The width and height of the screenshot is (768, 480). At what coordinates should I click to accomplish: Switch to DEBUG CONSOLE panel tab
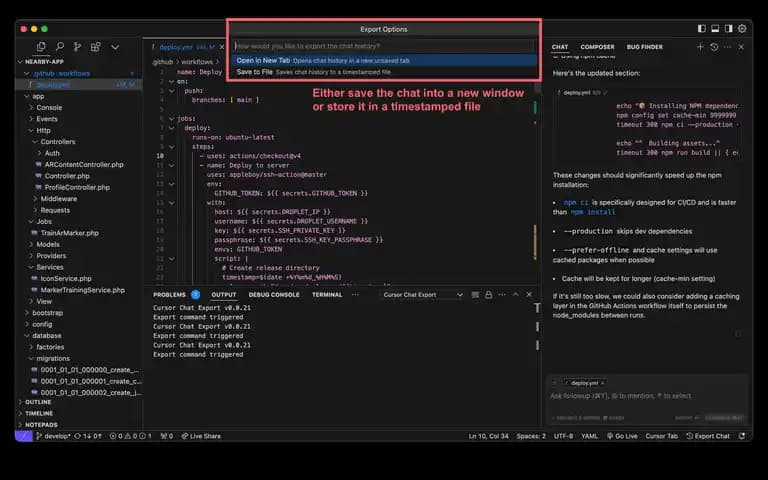point(274,295)
